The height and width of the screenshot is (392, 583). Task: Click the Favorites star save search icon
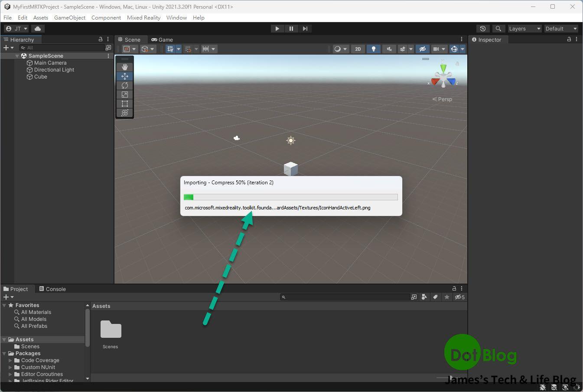447,297
